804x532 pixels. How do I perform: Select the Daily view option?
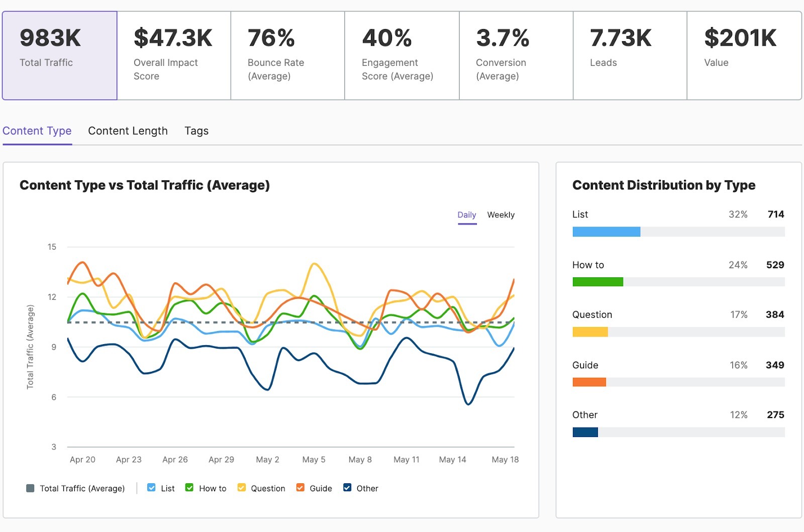pos(467,215)
